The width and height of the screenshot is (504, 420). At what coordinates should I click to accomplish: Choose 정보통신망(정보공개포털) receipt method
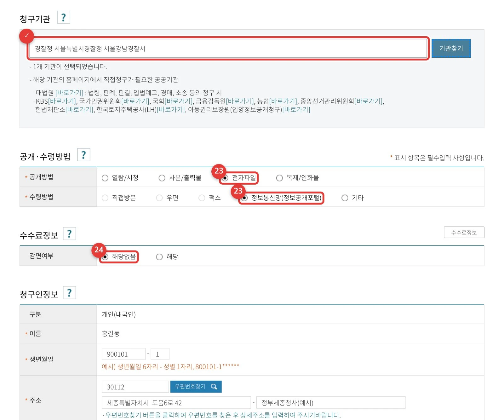[244, 198]
